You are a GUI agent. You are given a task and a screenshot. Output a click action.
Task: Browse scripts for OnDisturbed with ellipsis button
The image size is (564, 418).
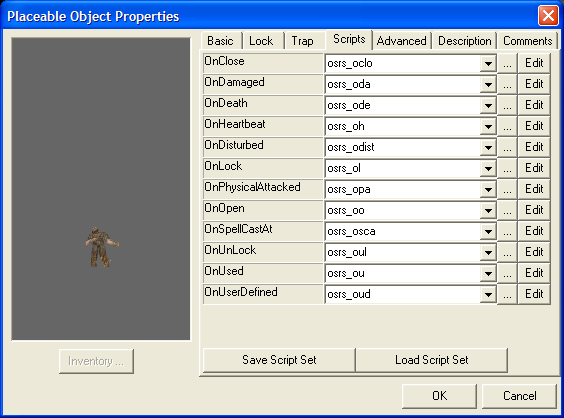tap(507, 147)
